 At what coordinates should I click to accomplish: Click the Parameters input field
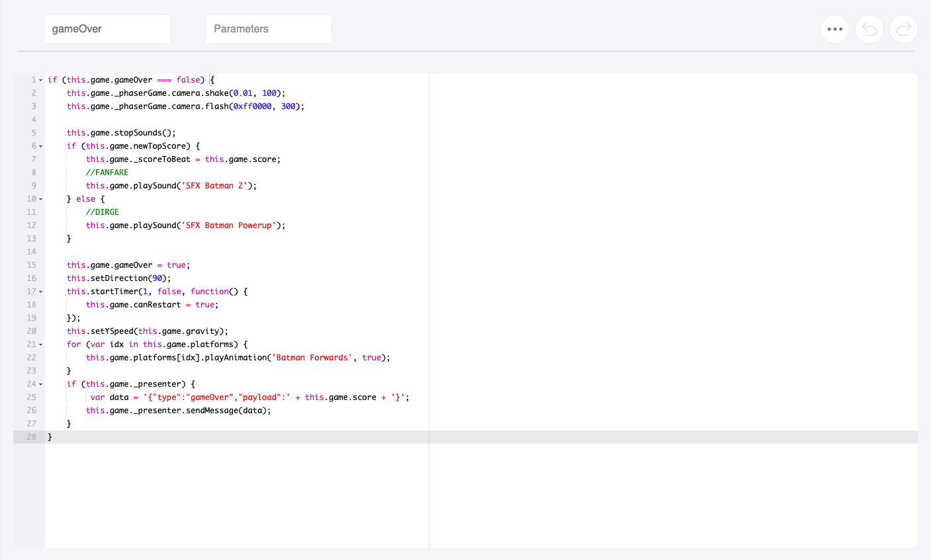tap(269, 29)
